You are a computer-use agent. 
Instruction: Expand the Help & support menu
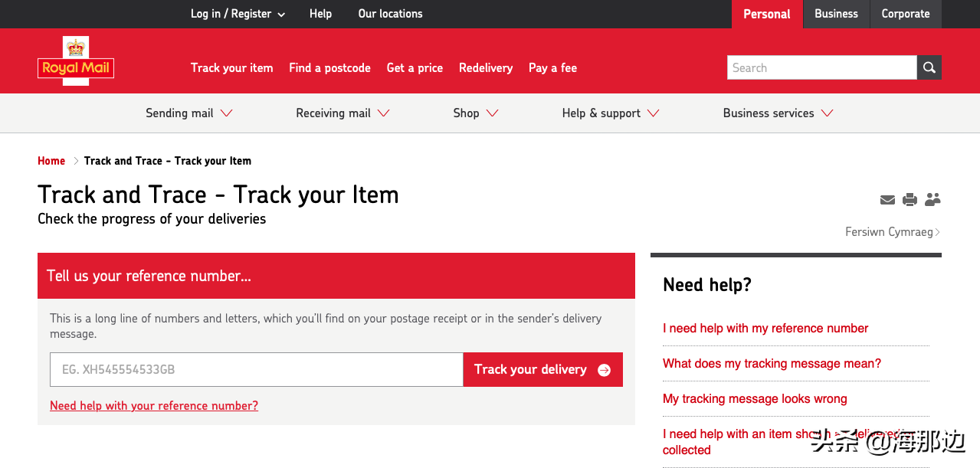tap(610, 113)
